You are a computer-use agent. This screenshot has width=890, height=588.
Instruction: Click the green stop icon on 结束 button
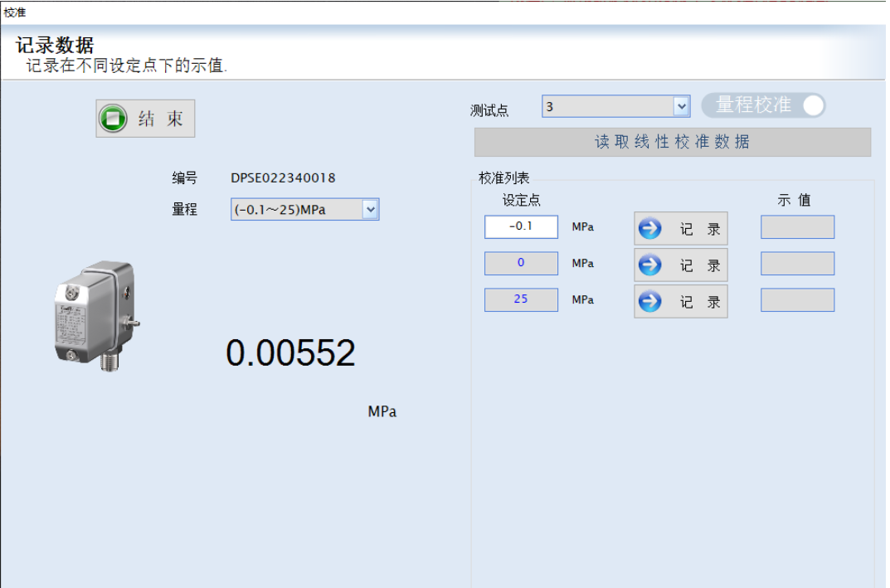click(x=113, y=119)
